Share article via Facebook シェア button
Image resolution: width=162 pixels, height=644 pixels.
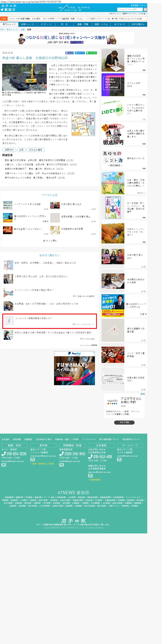tap(70, 53)
